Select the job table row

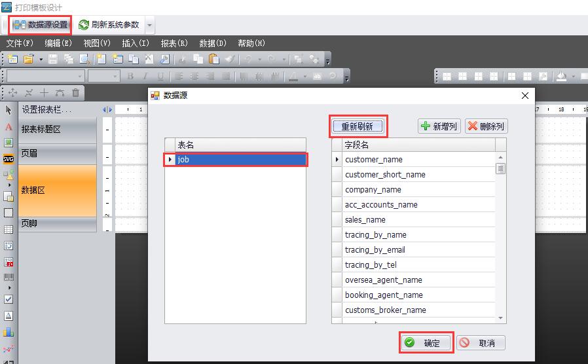[x=240, y=159]
